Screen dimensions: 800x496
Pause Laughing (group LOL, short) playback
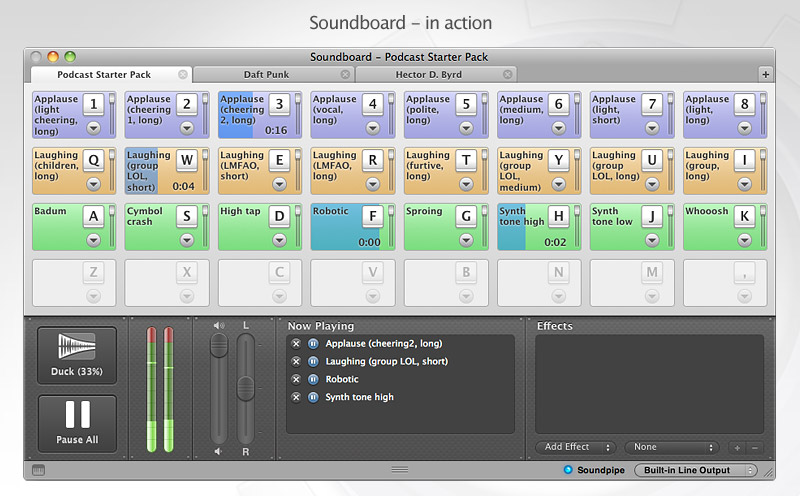[311, 362]
